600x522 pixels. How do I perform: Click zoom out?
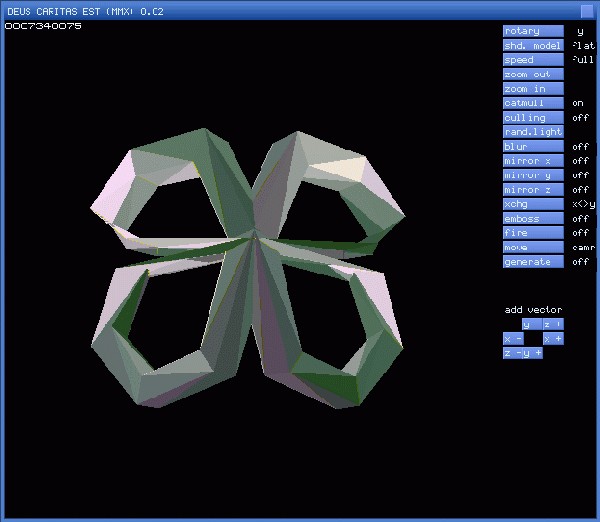(533, 74)
